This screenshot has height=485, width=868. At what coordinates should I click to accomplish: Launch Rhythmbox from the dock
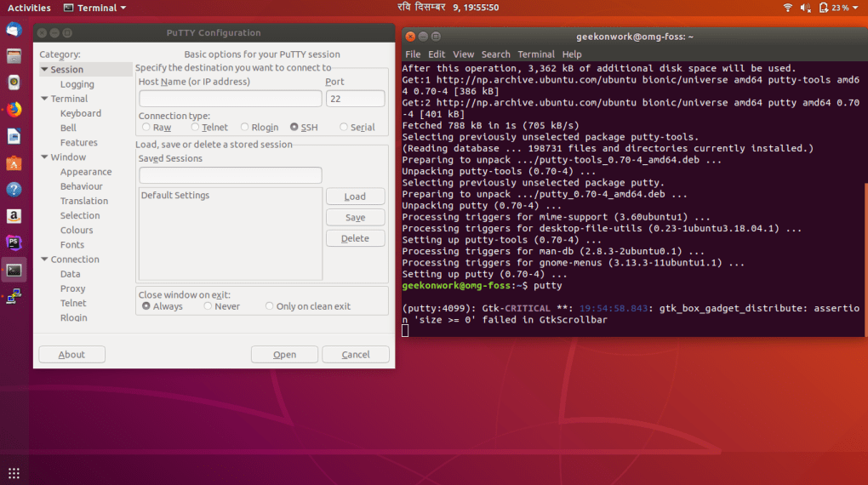(x=14, y=83)
